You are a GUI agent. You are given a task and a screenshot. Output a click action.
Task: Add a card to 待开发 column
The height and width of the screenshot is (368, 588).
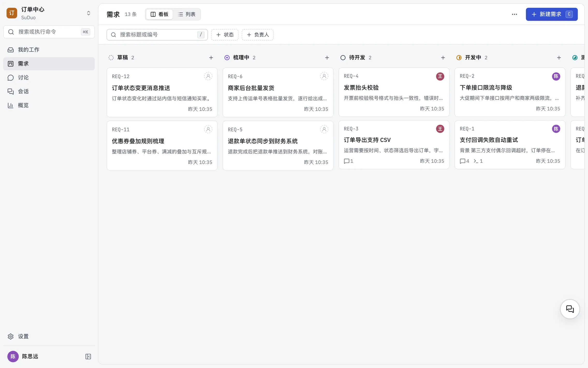tap(443, 58)
